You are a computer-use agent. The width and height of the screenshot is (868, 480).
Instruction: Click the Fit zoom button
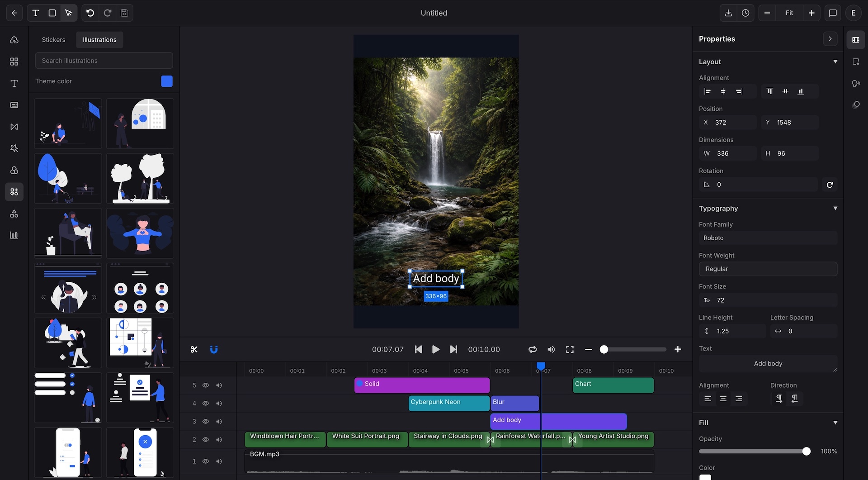pos(789,13)
